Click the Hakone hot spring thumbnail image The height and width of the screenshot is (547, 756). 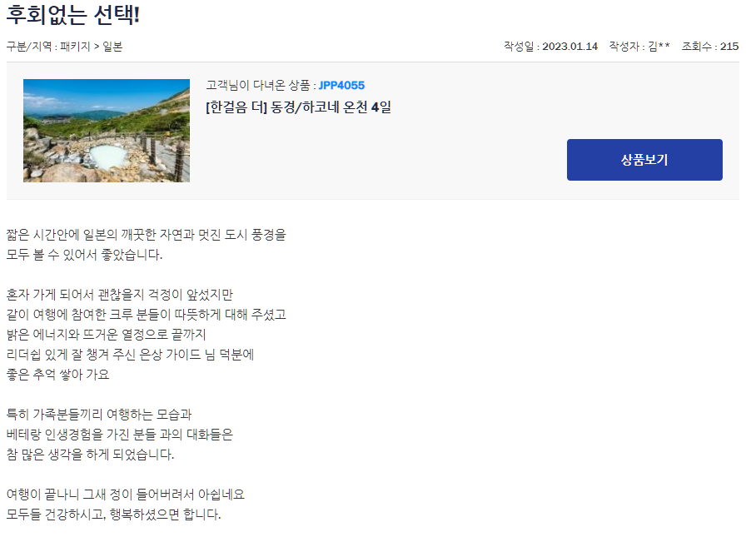click(107, 131)
